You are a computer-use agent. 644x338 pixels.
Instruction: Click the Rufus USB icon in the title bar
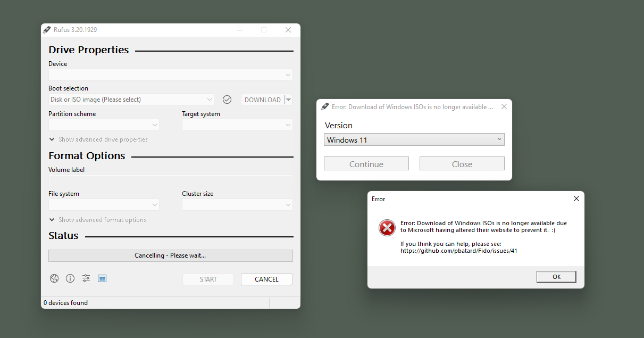coord(47,30)
